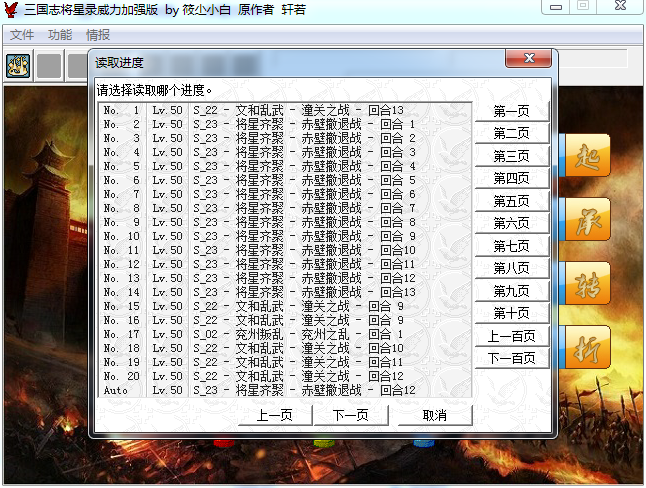This screenshot has width=646, height=488.
Task: Select save No. 15 潼关之战 回合 9
Action: [x=285, y=307]
